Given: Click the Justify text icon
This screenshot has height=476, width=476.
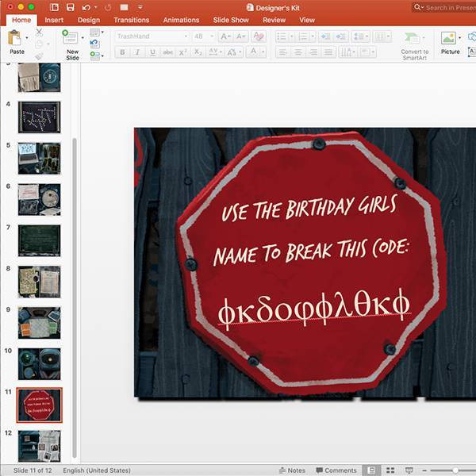Looking at the screenshot, I should coord(328,52).
